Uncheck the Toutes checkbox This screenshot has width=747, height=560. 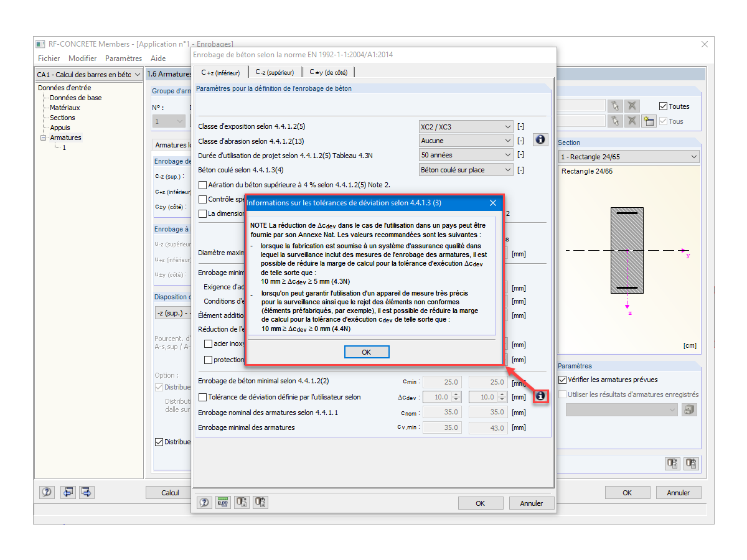click(x=663, y=106)
